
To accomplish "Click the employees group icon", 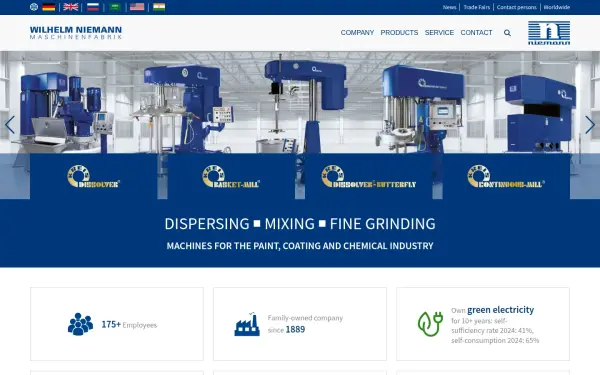I will [x=80, y=324].
